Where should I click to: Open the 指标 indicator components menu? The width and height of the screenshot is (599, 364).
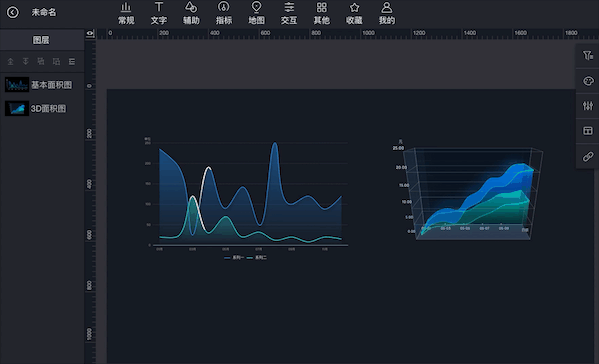click(x=223, y=13)
